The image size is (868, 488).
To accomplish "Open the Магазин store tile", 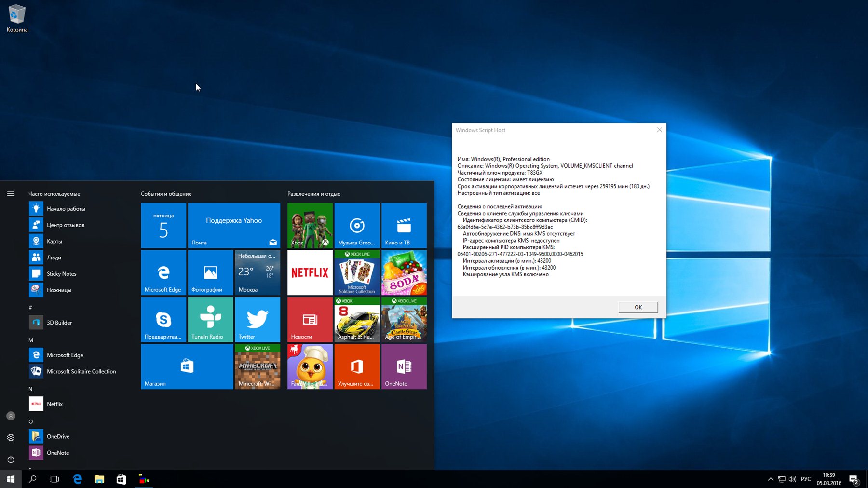I will [x=187, y=366].
